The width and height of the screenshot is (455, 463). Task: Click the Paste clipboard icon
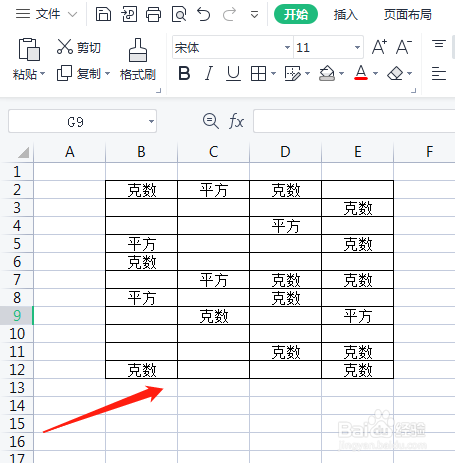point(29,49)
